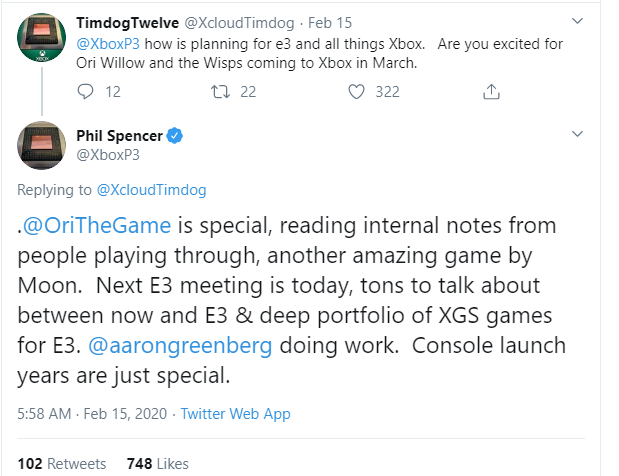The width and height of the screenshot is (619, 476).
Task: Expand the Phil Spencer tweet options chevron
Action: (x=576, y=134)
